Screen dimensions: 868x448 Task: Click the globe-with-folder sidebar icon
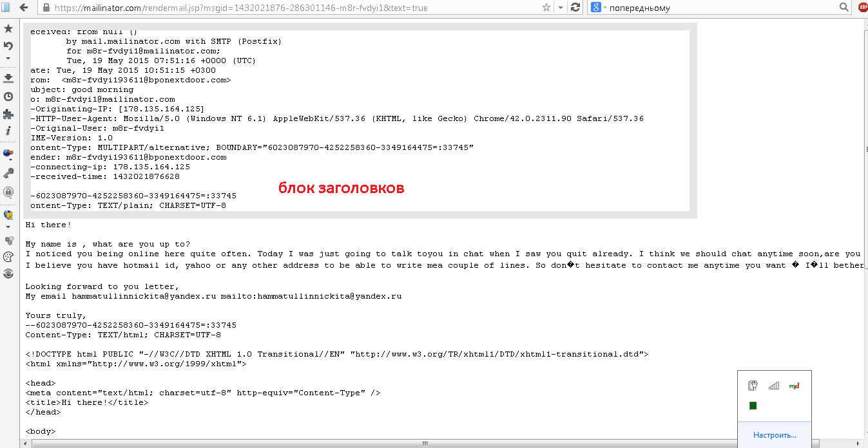click(8, 215)
